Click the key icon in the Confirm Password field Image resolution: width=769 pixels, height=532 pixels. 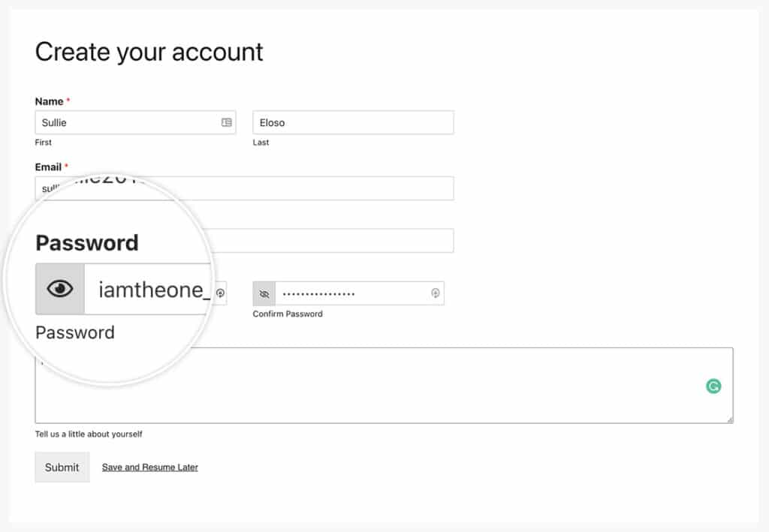pos(436,293)
